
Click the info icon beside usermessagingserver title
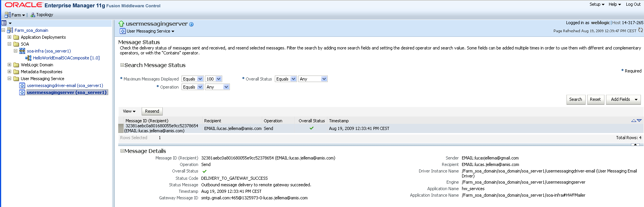click(x=192, y=24)
